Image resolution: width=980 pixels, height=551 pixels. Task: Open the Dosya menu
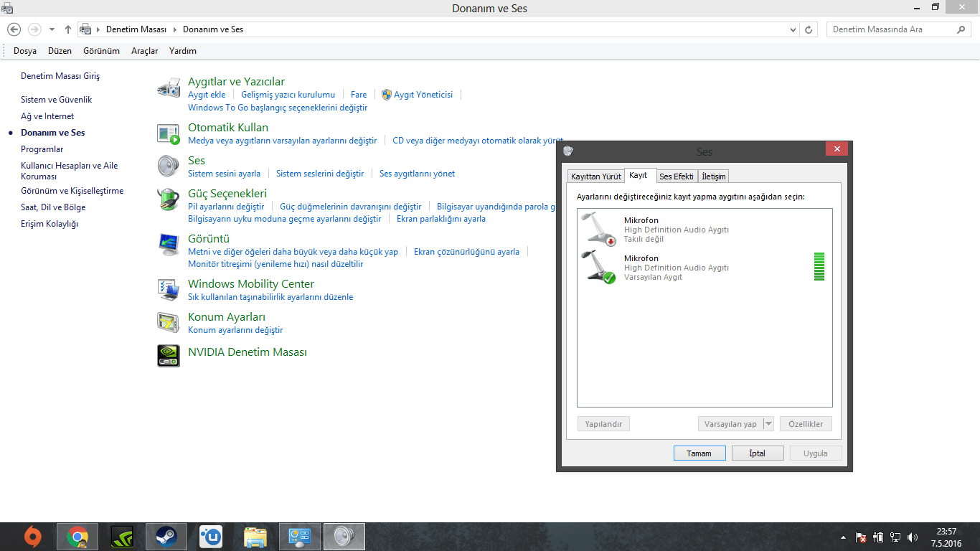[25, 51]
